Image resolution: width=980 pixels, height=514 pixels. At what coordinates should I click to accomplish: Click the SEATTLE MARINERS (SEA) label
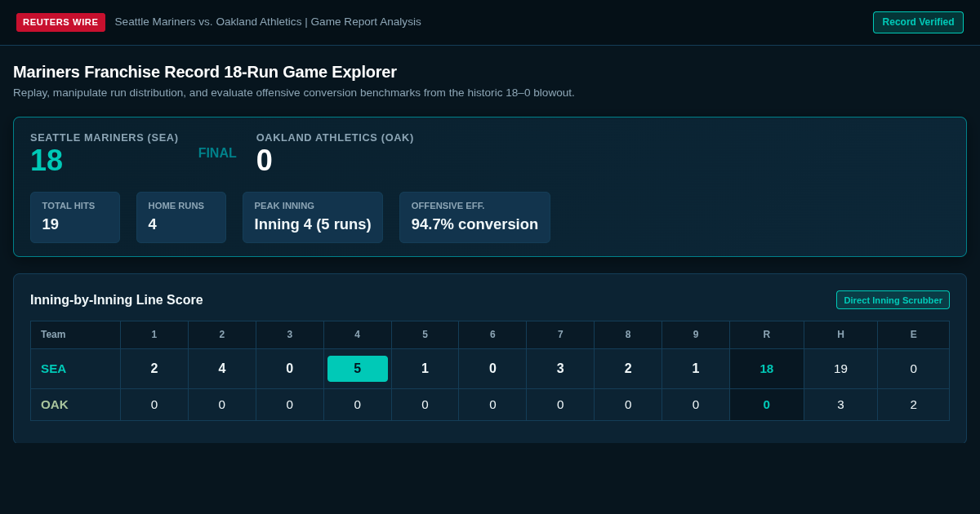click(105, 138)
